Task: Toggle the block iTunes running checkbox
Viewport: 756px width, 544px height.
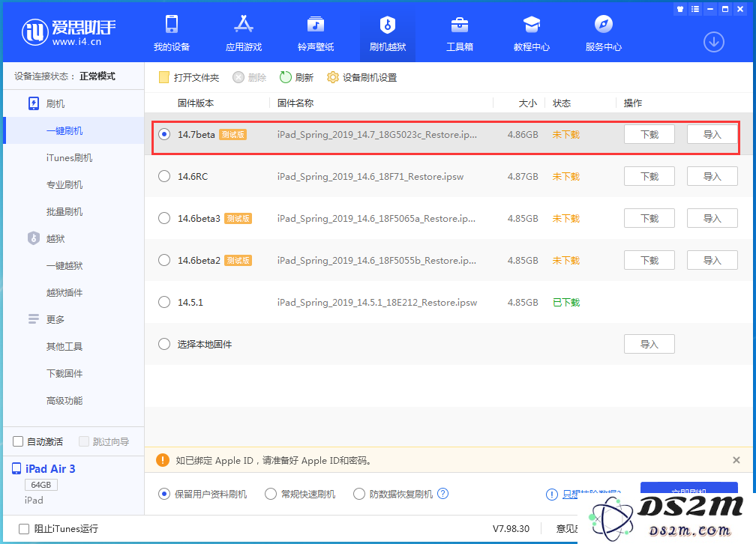Action: 24,529
